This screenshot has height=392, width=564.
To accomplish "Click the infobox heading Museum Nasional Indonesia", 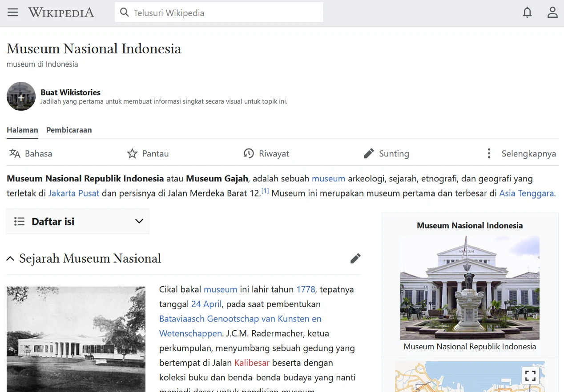I will click(470, 225).
